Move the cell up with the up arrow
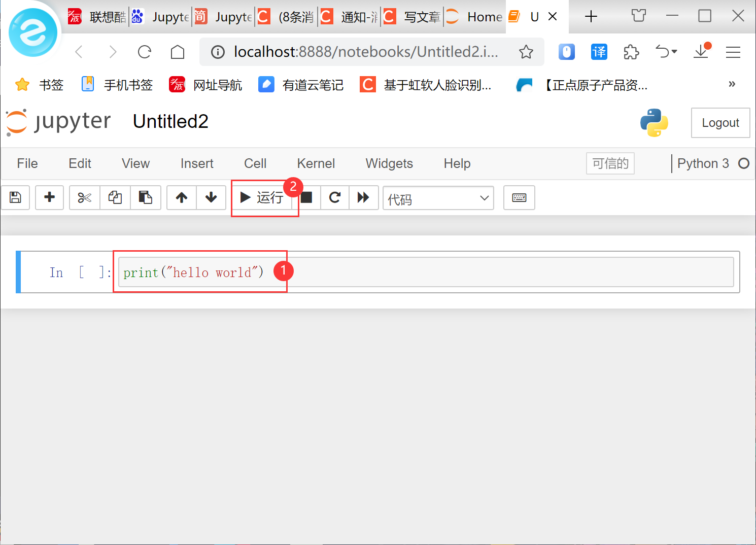Screen dimensions: 756x545 pyautogui.click(x=181, y=197)
